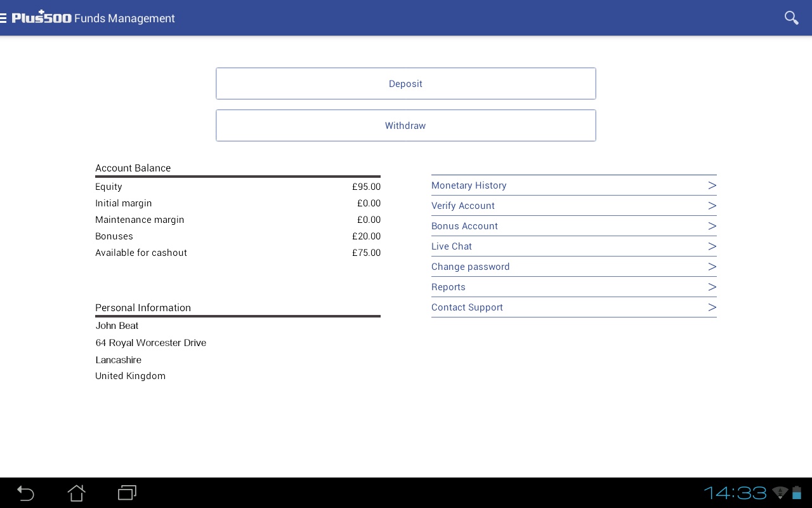Start a Live Chat
The height and width of the screenshot is (508, 812).
point(574,246)
